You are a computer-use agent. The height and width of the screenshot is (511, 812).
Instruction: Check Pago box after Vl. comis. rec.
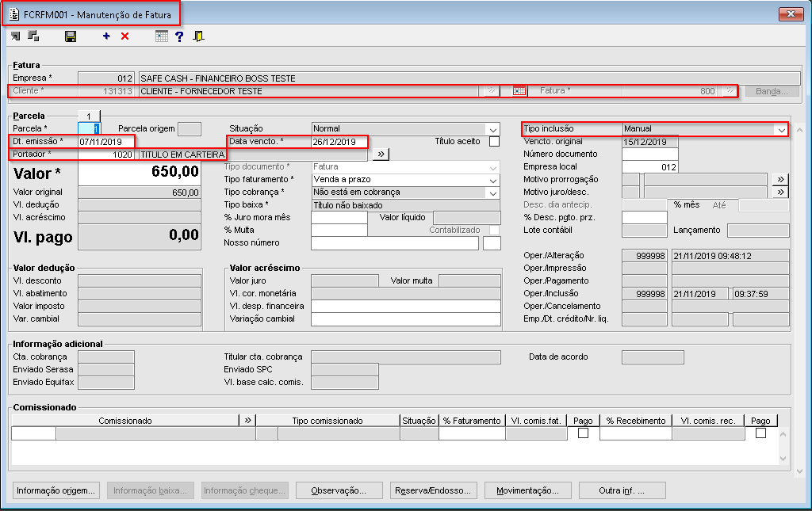click(760, 433)
